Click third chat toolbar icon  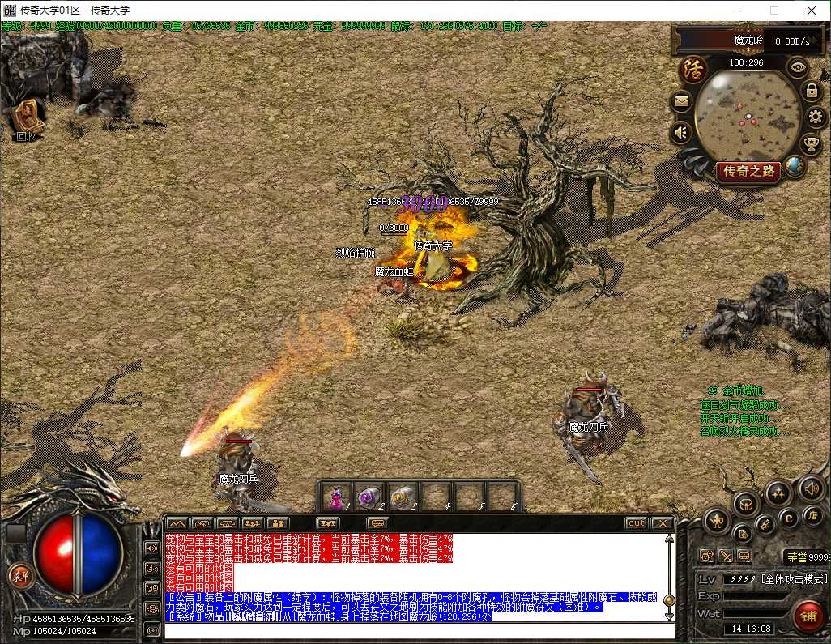(x=227, y=523)
